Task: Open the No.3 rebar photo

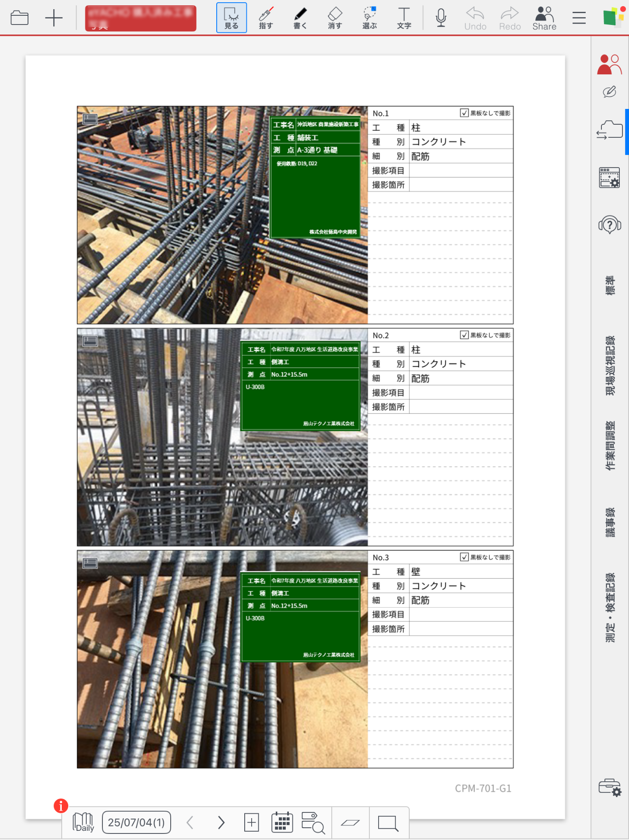Action: point(222,659)
